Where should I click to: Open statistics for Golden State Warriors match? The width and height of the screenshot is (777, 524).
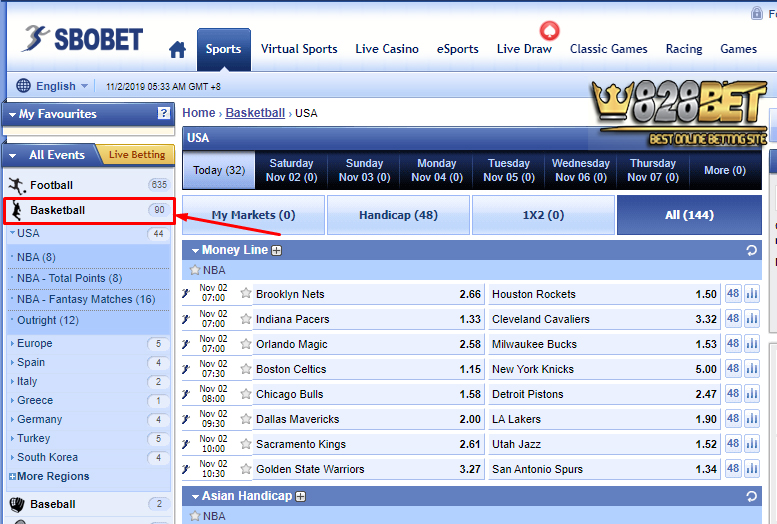[752, 468]
